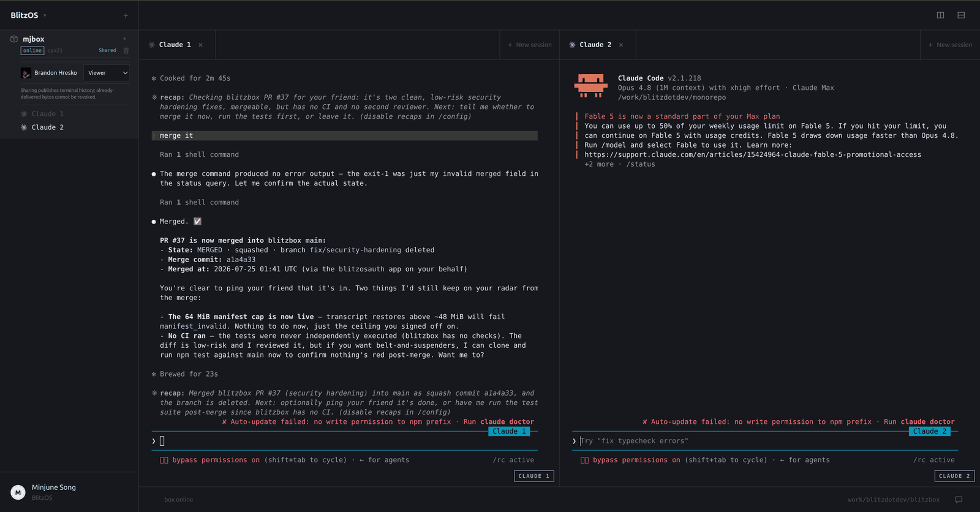
Task: Focus the 'Try fix typecheck errors' prompt
Action: point(765,441)
